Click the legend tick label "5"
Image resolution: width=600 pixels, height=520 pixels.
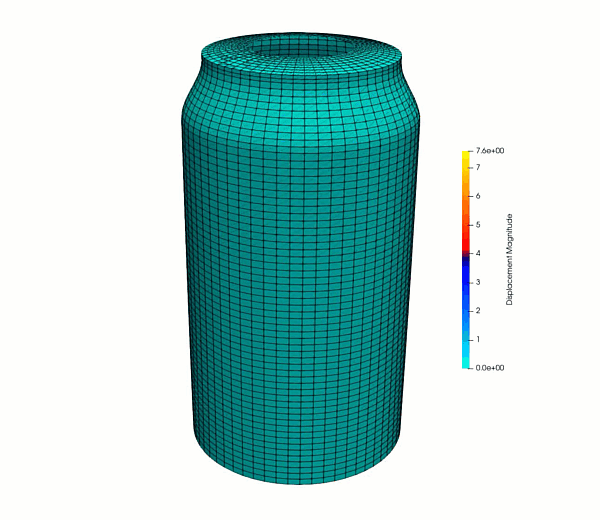coord(478,225)
